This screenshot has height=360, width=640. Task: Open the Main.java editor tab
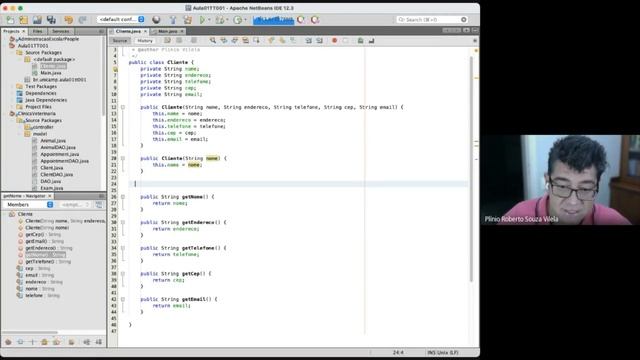[167, 31]
